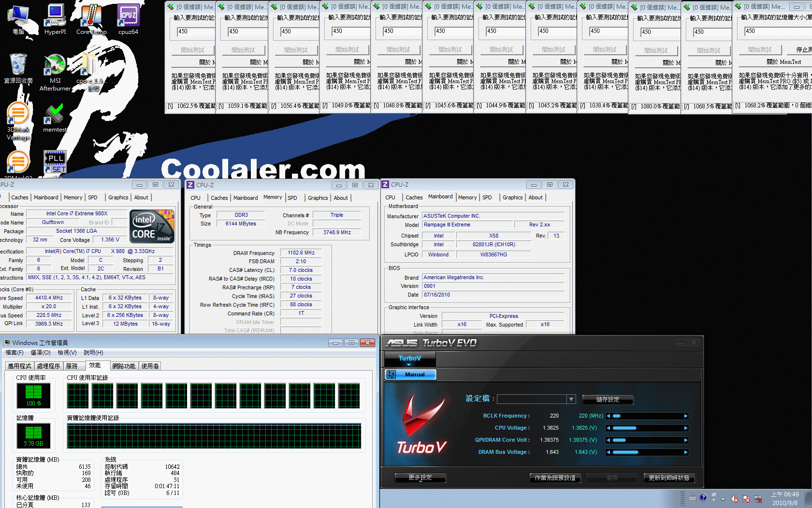Decrease DRAM Bus Voltage with left arrow
Image resolution: width=812 pixels, height=508 pixels.
coord(609,452)
